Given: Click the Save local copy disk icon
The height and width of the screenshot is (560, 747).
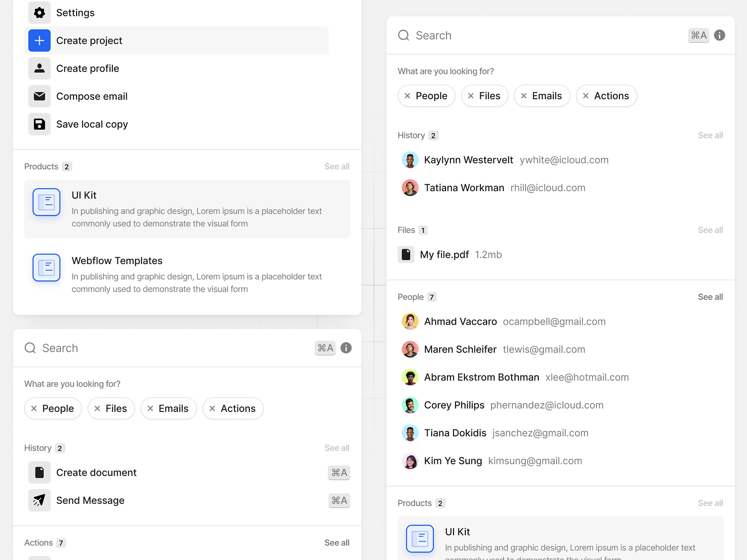Looking at the screenshot, I should pyautogui.click(x=39, y=124).
